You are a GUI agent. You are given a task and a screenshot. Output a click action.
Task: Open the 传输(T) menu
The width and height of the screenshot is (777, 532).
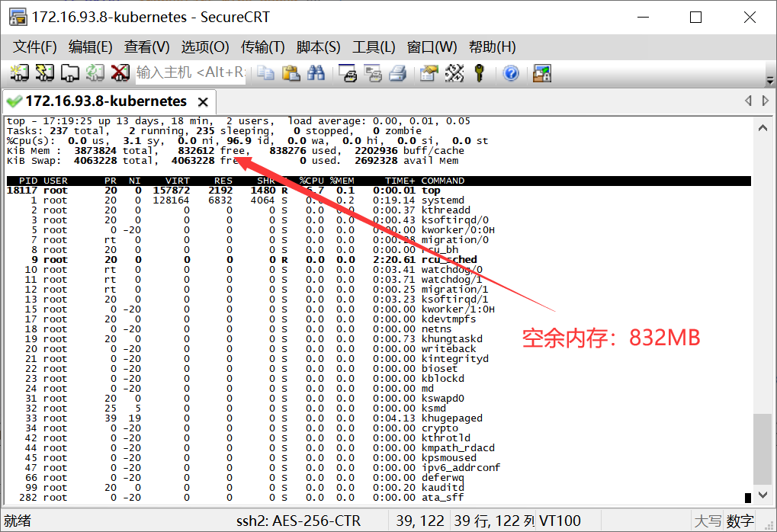(x=262, y=46)
